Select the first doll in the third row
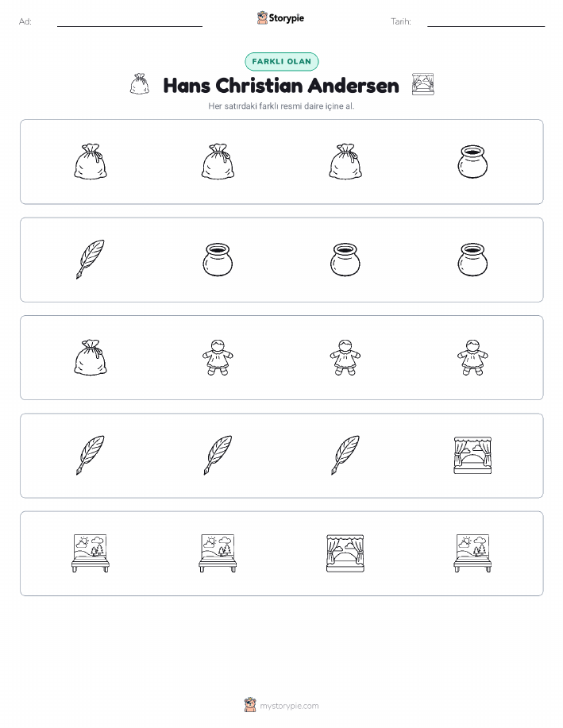The image size is (563, 728). (218, 357)
